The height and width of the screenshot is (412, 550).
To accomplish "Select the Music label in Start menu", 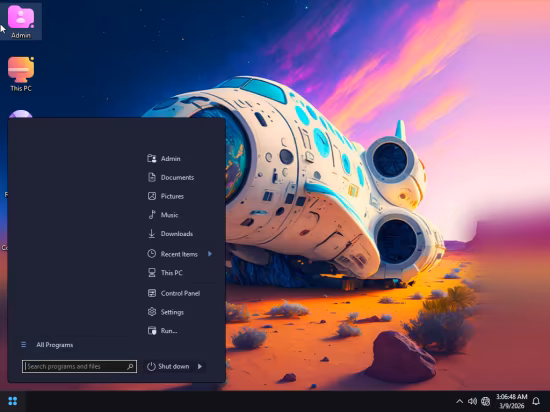I will point(169,215).
